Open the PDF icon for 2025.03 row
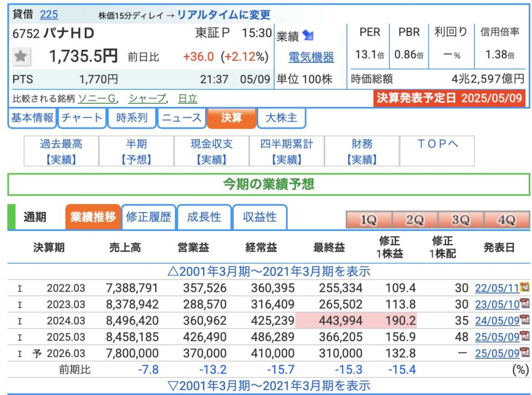Screen dimensions: 532x395 525,336
